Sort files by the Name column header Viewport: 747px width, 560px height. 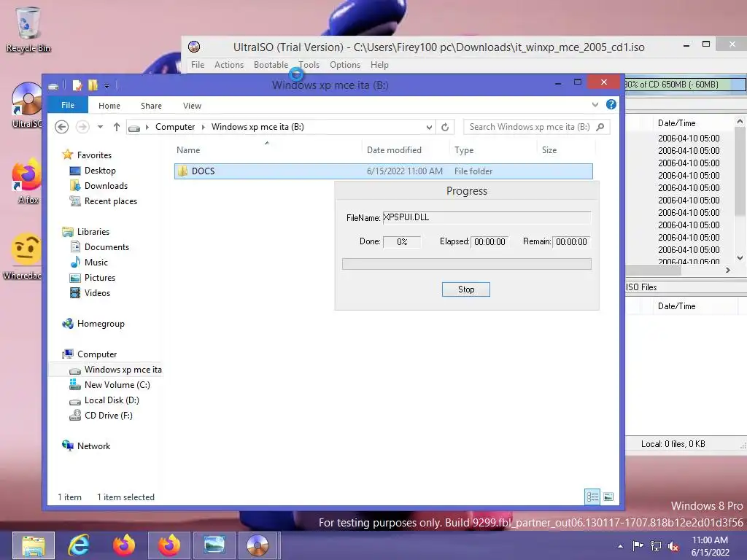point(267,150)
